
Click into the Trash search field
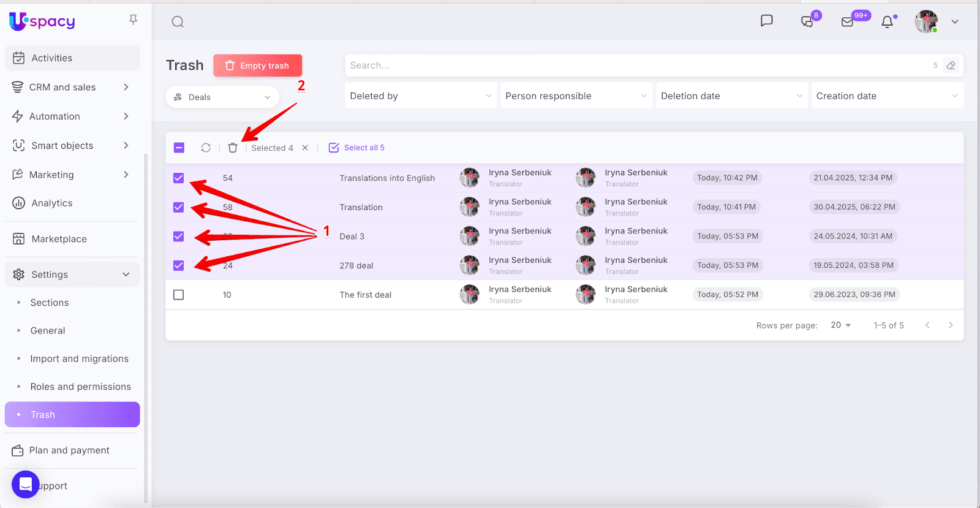point(637,66)
